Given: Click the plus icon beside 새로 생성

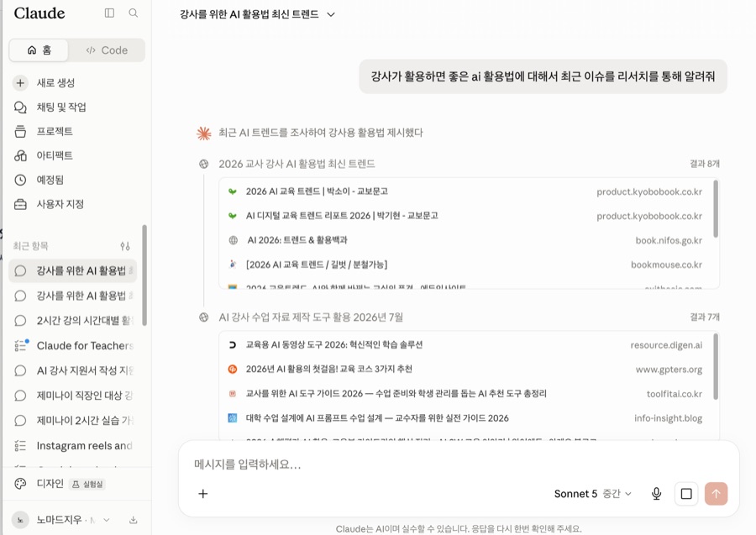Looking at the screenshot, I should pyautogui.click(x=20, y=83).
